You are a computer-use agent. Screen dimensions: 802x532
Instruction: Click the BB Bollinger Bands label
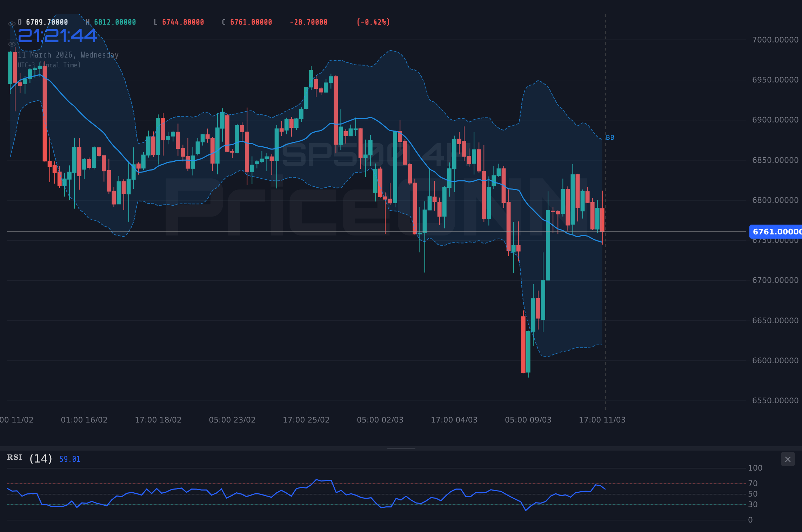610,138
